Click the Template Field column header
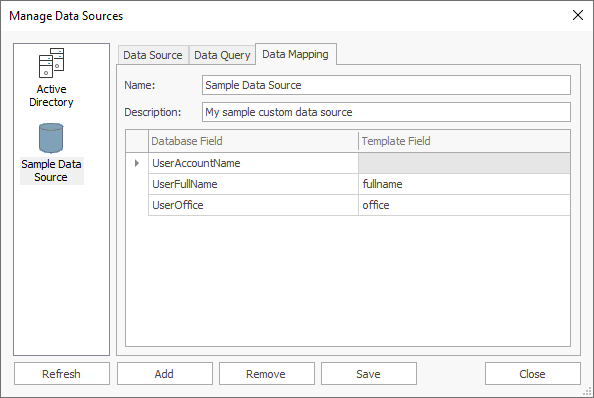594x398 pixels. tap(464, 141)
